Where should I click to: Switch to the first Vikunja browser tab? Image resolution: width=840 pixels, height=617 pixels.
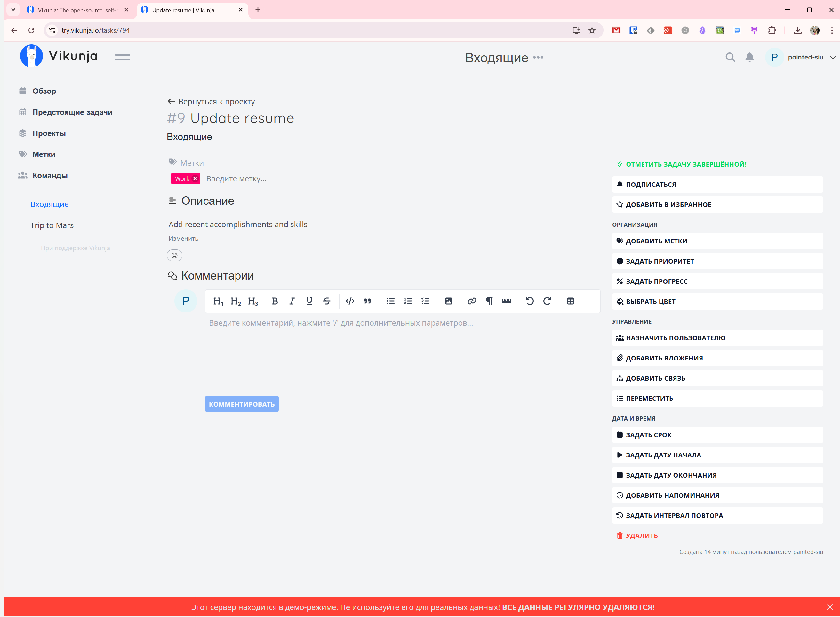(x=76, y=10)
